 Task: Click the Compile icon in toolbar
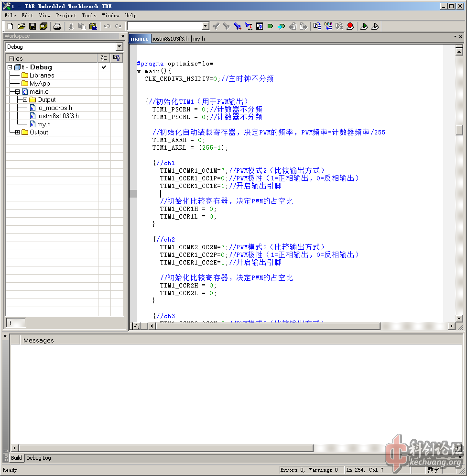[317, 26]
